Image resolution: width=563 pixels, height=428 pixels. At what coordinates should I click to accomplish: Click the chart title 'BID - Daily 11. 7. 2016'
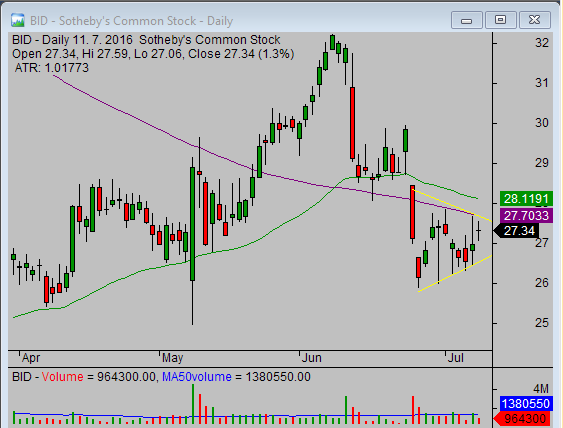72,40
